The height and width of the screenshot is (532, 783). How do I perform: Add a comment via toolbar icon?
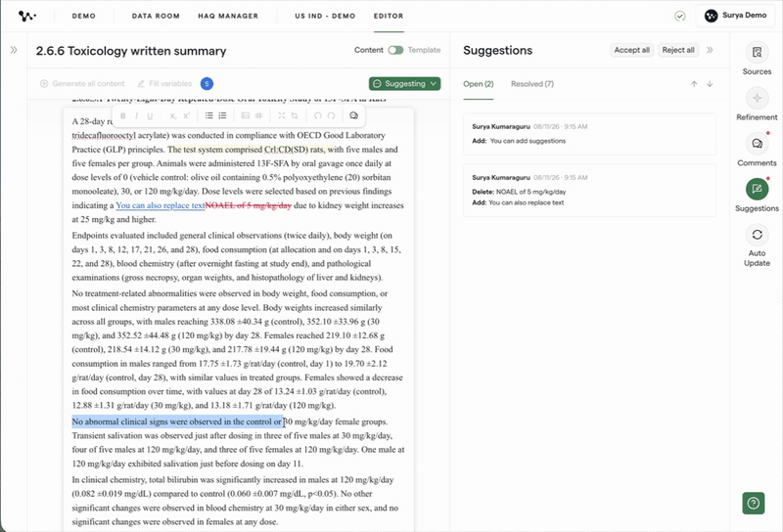click(x=353, y=115)
